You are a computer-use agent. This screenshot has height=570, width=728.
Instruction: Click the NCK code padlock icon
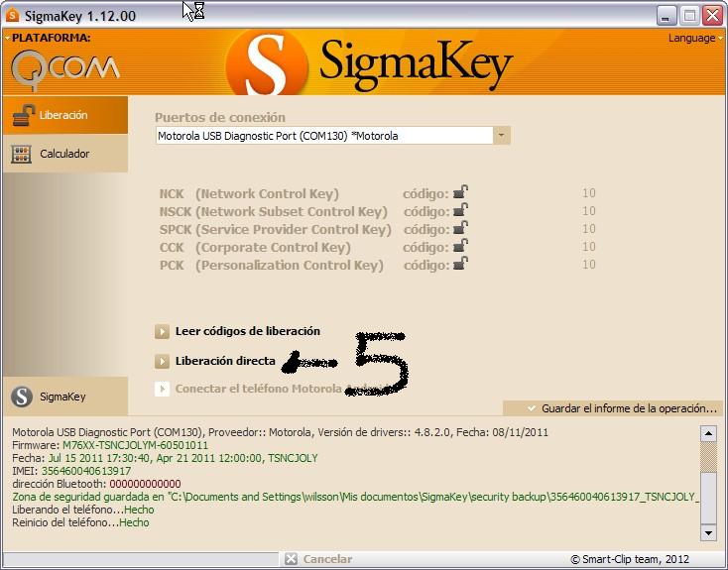[x=460, y=191]
